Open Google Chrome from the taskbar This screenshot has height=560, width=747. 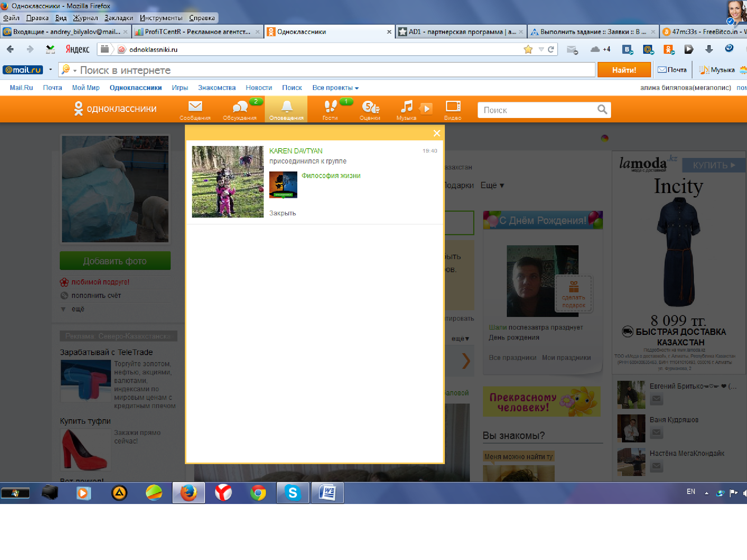click(258, 493)
